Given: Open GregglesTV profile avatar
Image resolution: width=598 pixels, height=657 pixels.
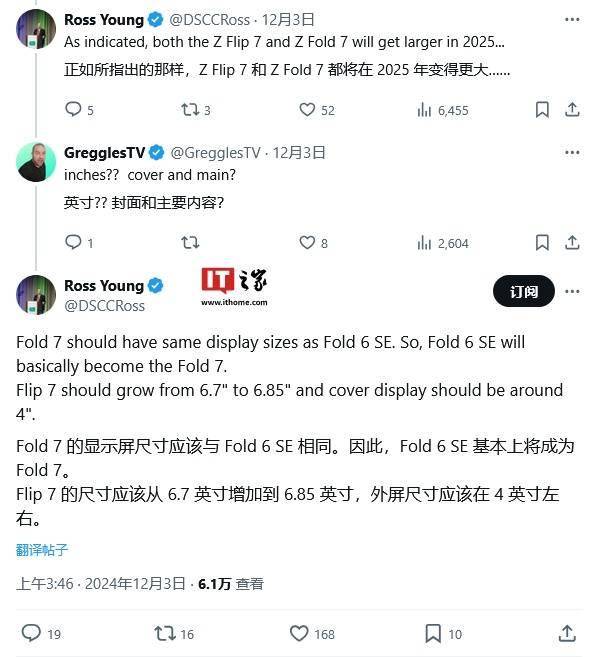Looking at the screenshot, I should [x=36, y=162].
